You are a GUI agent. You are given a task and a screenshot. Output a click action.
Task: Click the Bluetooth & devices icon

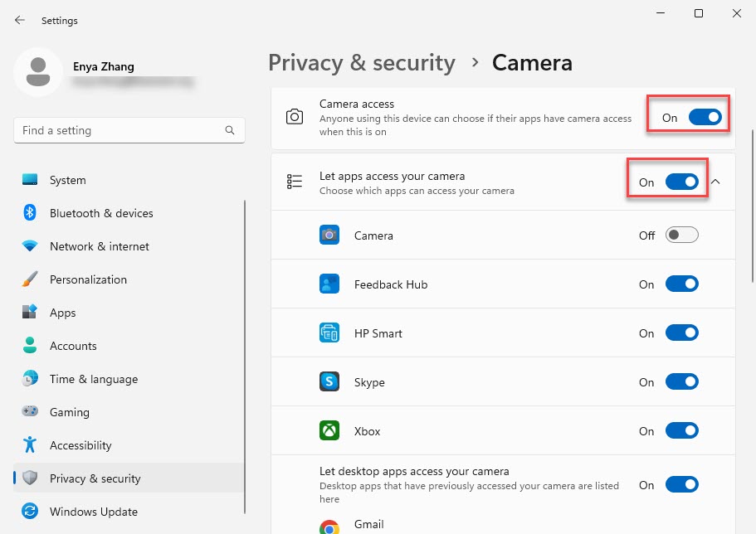(30, 213)
